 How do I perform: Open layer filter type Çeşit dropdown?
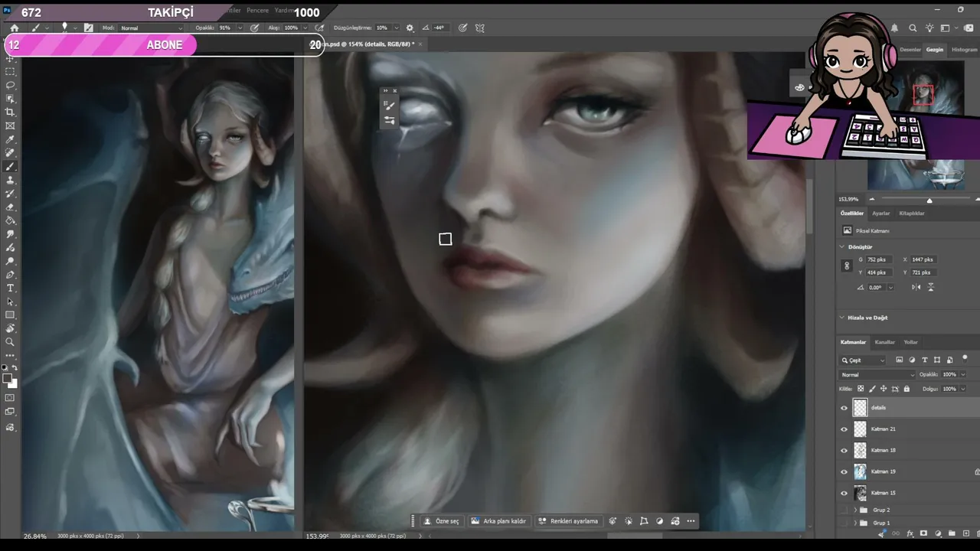point(863,360)
